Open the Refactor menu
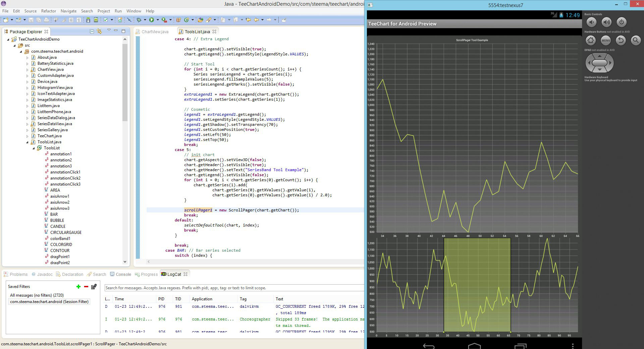 (x=49, y=11)
